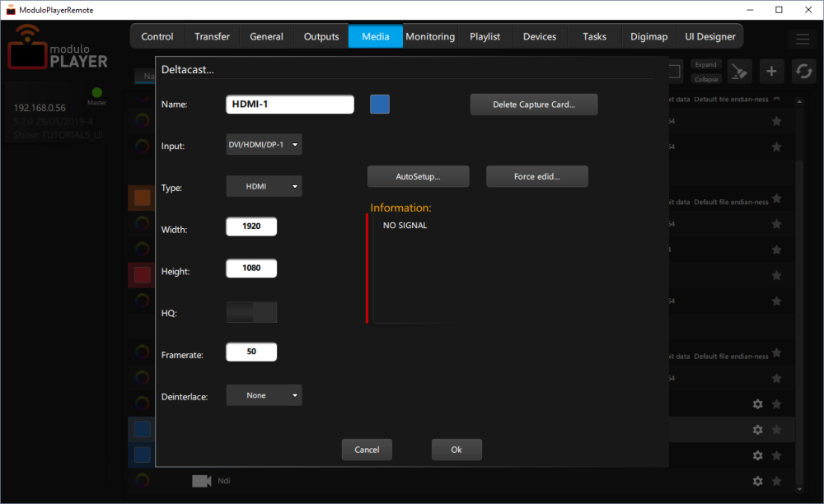Click the star icon in the Ndi row
The image size is (824, 504).
(776, 481)
